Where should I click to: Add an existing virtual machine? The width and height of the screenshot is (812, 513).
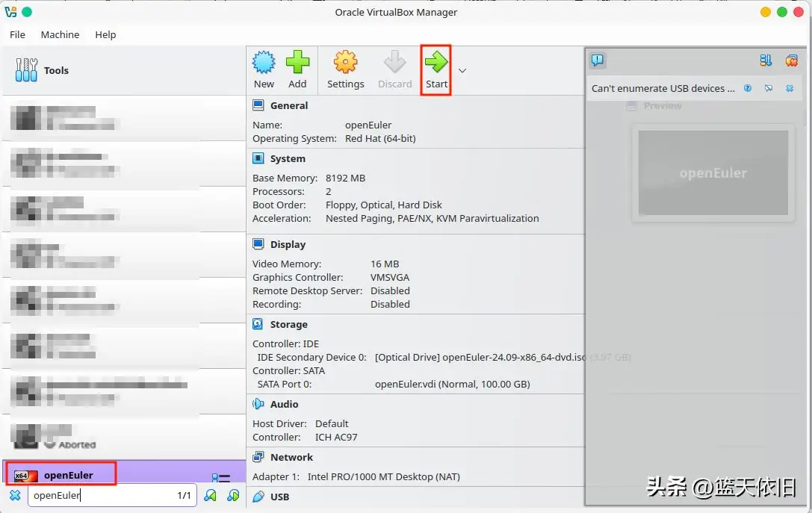[x=297, y=69]
